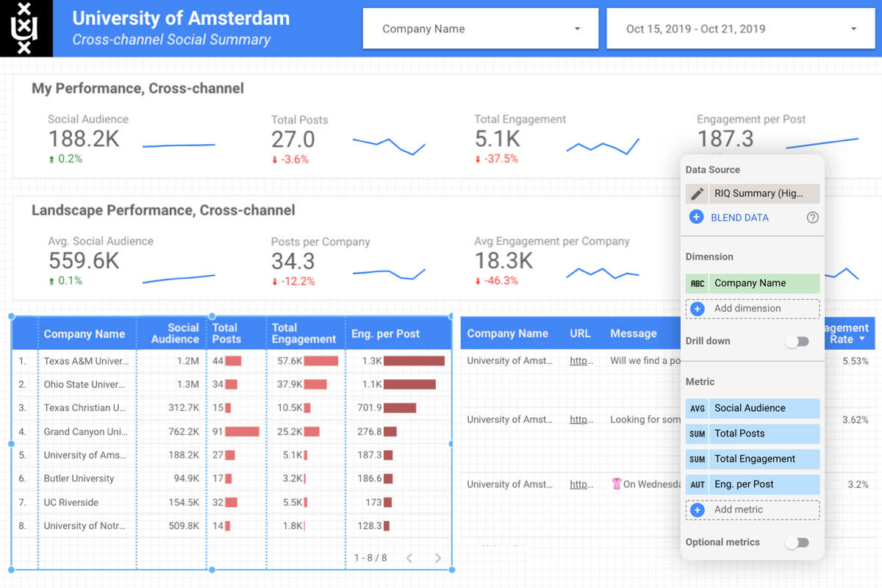The height and width of the screenshot is (588, 882).
Task: Select the Total Posts metric chip
Action: point(753,434)
